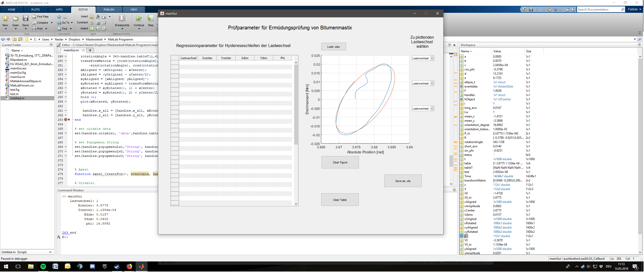
Task: Toggle the red breakpoint on line 263
Action: coord(66,120)
